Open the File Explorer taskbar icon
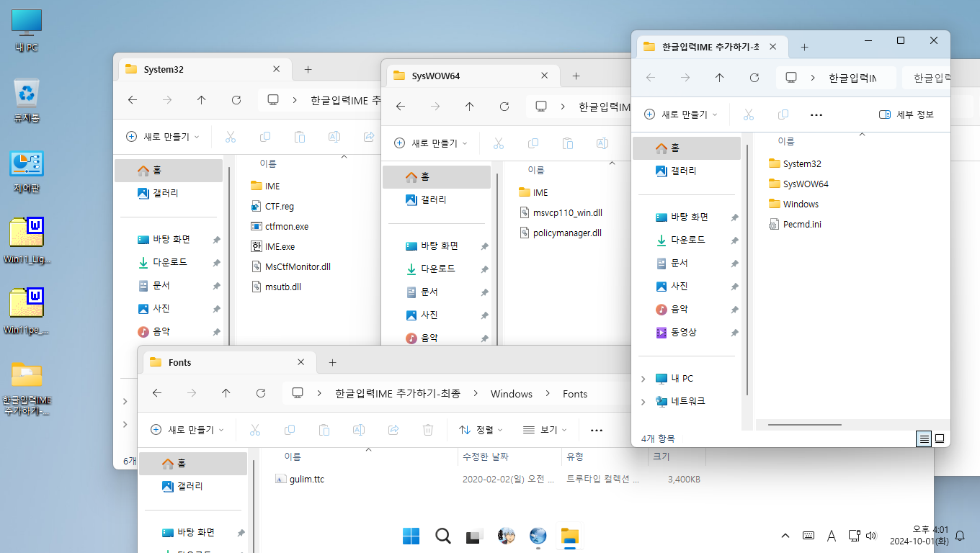 (570, 536)
